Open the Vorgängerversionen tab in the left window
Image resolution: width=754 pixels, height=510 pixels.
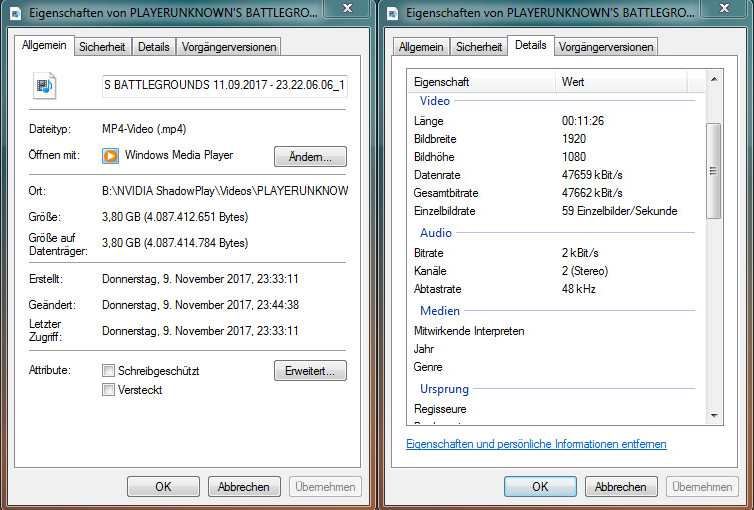click(229, 47)
